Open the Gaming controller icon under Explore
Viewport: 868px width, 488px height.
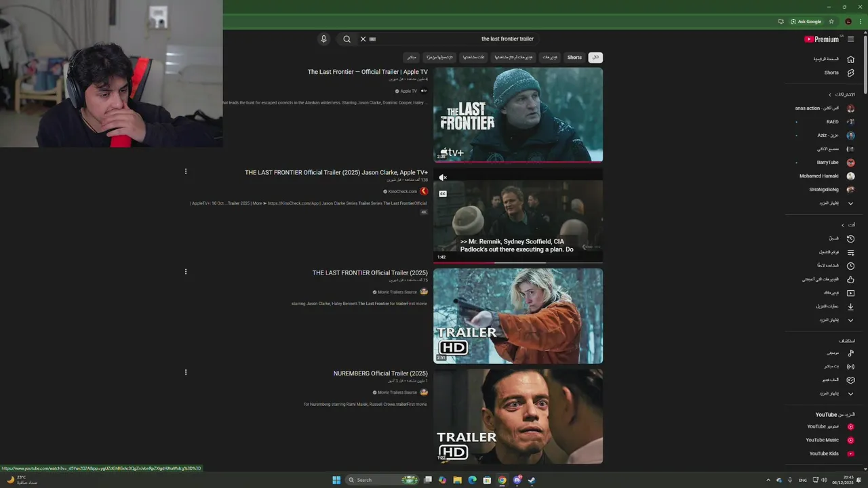point(850,380)
